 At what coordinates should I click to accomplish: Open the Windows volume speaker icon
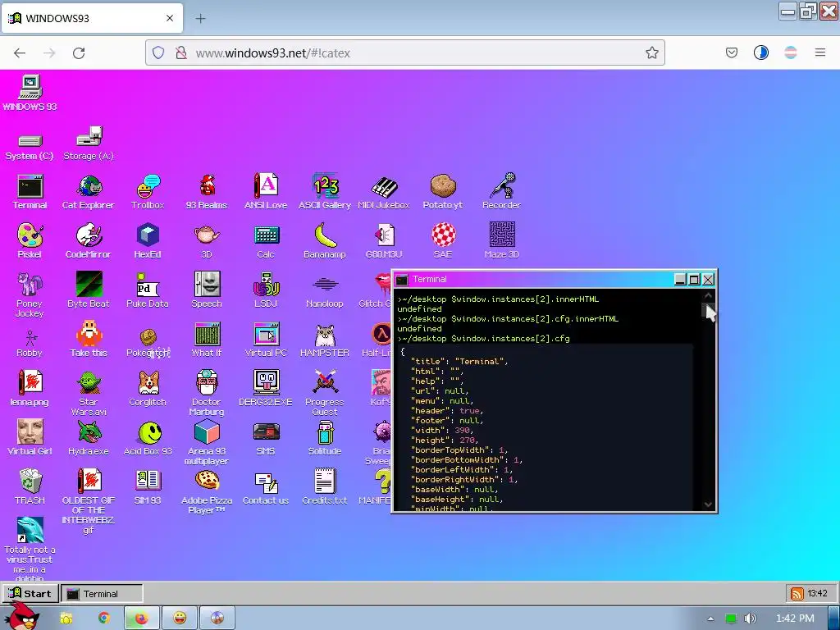click(x=750, y=619)
